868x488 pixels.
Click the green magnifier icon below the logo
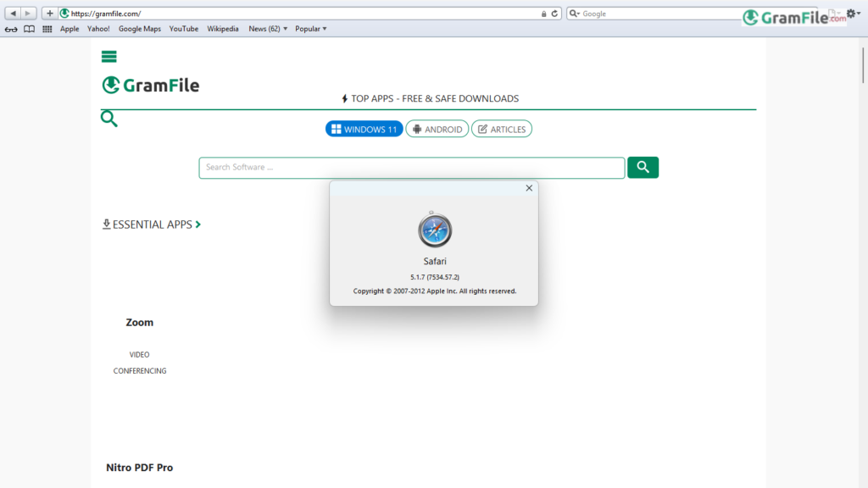pos(109,119)
